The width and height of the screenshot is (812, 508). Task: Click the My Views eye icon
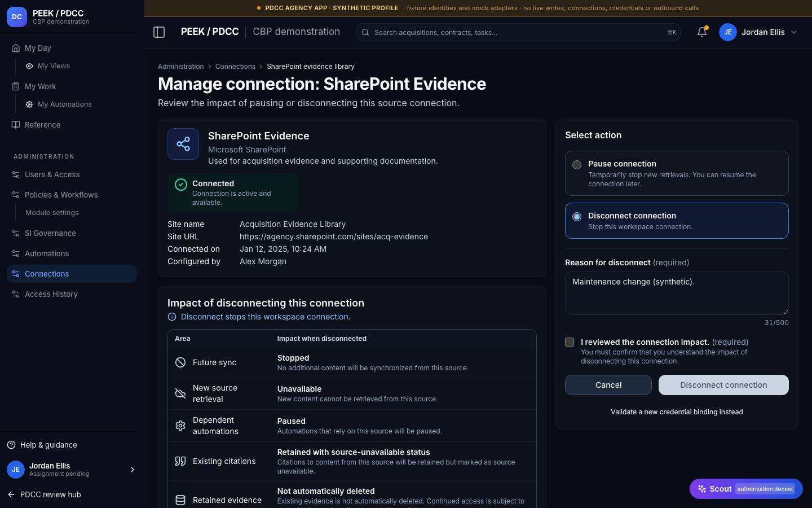pyautogui.click(x=29, y=66)
